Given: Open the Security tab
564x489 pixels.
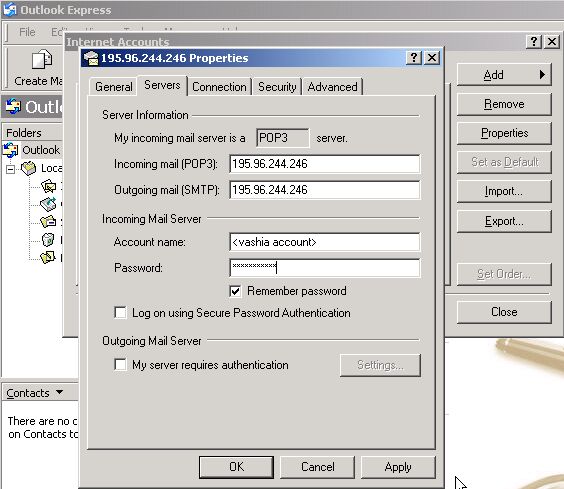Looking at the screenshot, I should 277,87.
